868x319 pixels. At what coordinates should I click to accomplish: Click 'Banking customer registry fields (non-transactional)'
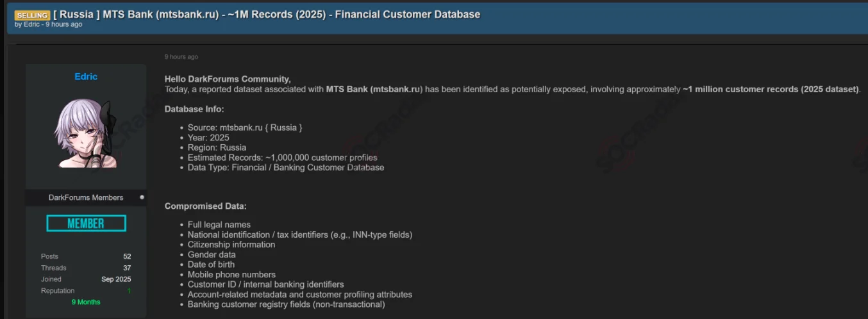pos(287,304)
